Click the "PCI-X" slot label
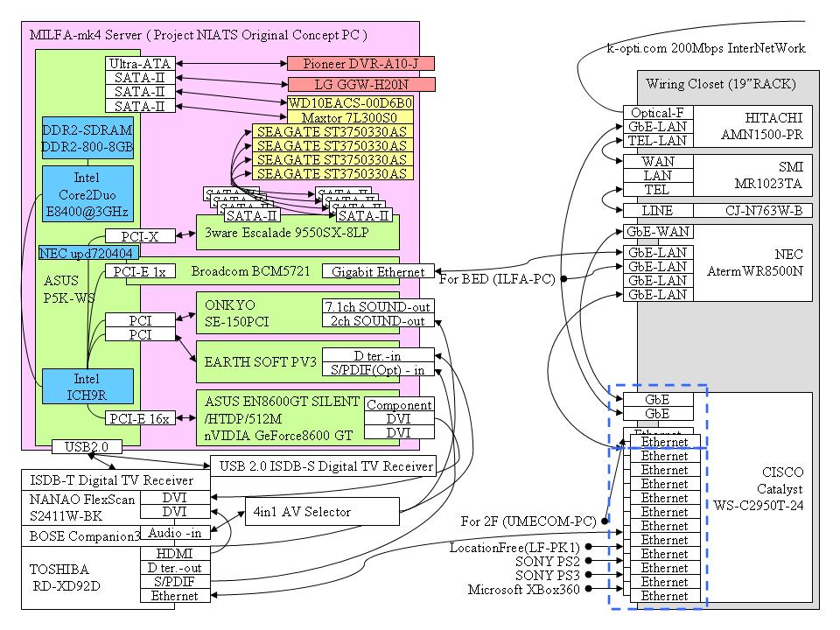Screen dimensions: 840x630 pos(140,236)
